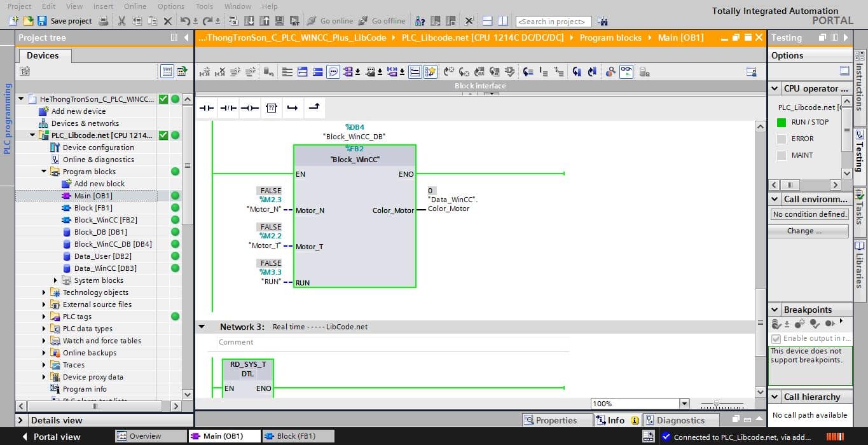The image size is (868, 445).
Task: Select the Devices tab
Action: click(43, 56)
